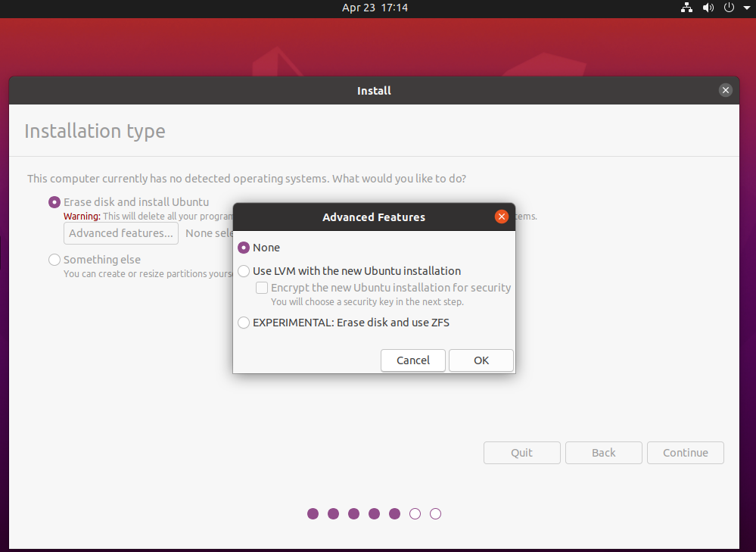Open the clock showing Apr 23 17:14
Image resolution: width=756 pixels, height=552 pixels.
(x=375, y=8)
